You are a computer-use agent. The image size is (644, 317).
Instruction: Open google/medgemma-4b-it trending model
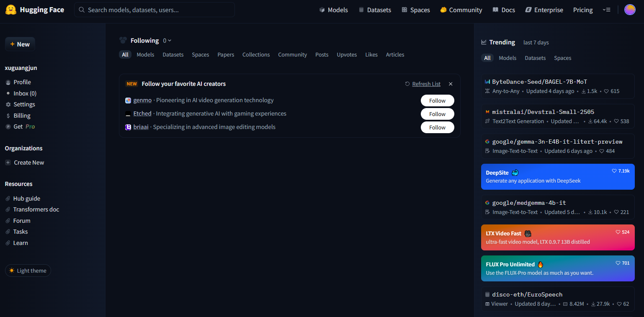[558, 207]
